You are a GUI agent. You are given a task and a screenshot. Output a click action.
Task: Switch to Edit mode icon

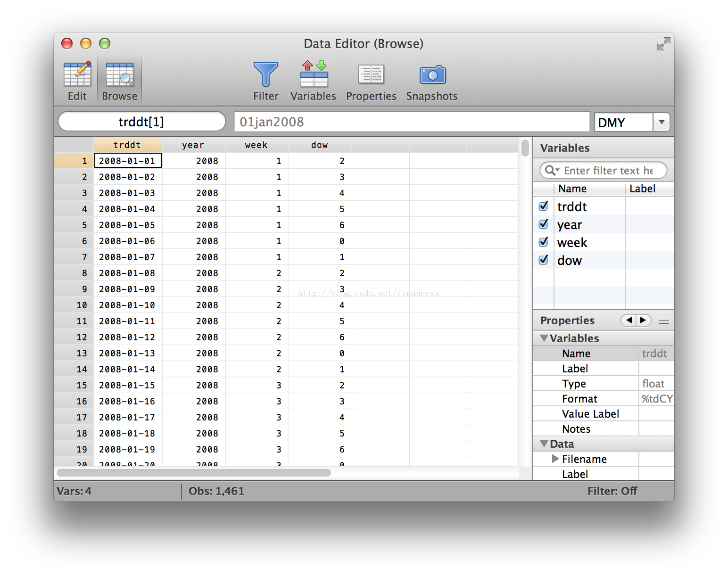coord(77,75)
